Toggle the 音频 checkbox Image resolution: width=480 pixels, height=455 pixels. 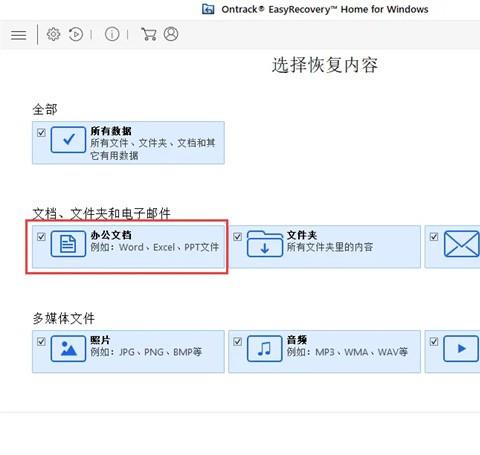(x=237, y=342)
